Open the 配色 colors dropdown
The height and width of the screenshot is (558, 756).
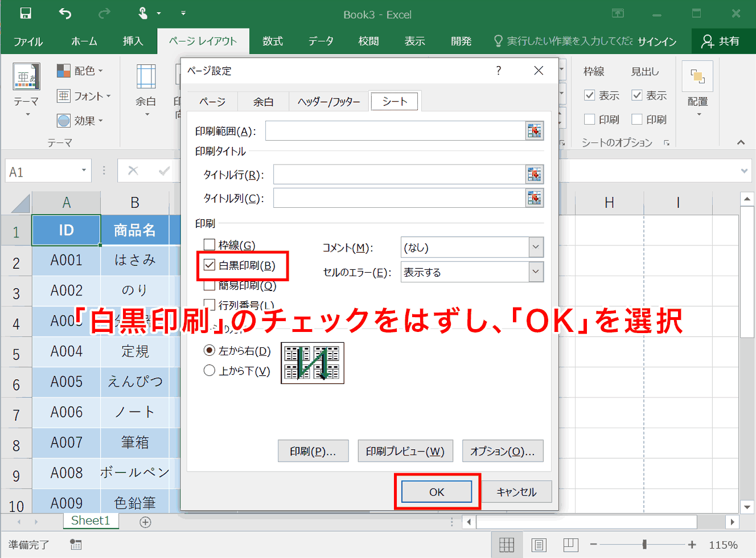coord(80,71)
